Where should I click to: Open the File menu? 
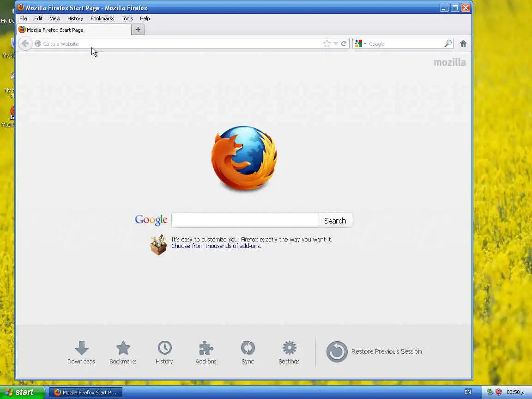click(x=23, y=18)
